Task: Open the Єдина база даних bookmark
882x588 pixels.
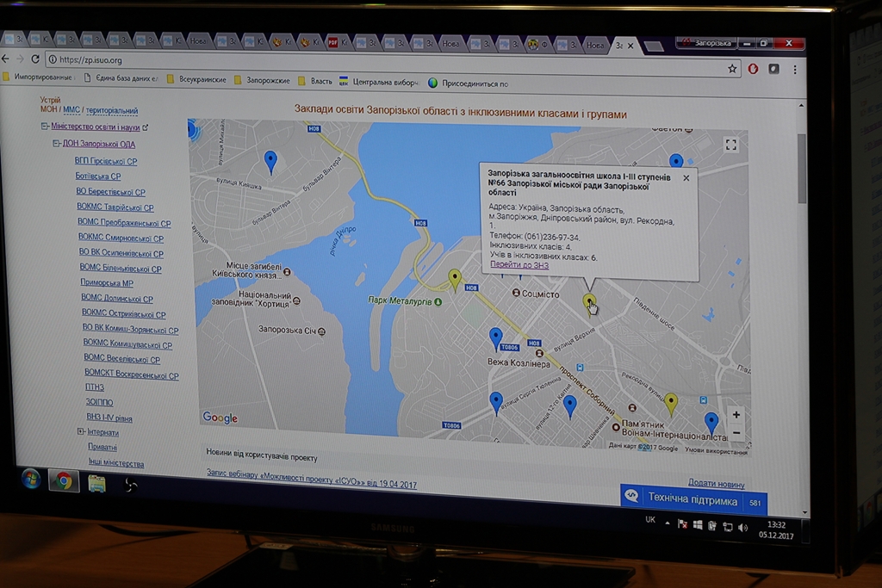Action: pos(121,78)
